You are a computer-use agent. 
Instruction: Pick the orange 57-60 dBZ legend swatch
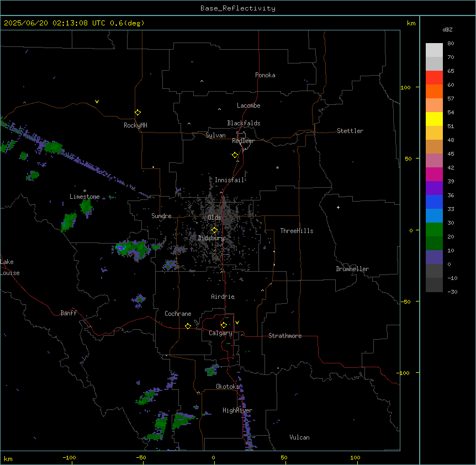tap(434, 91)
